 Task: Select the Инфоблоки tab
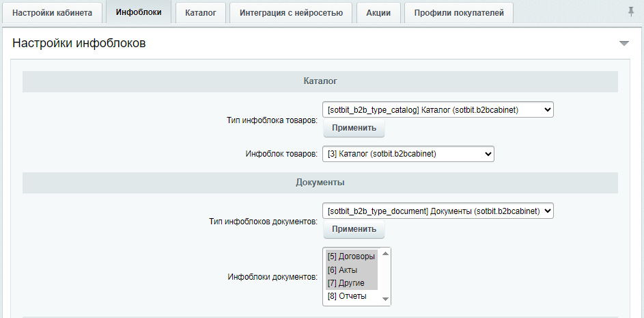[x=139, y=12]
